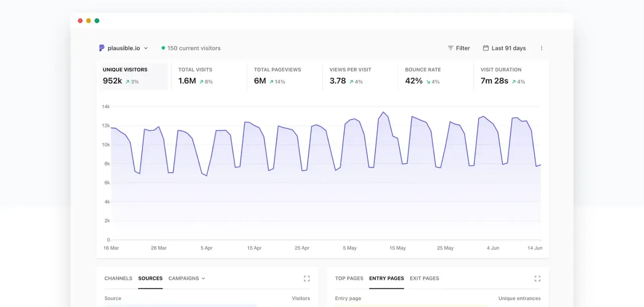Expand the Entry Pages panel to full screen
The image size is (644, 307).
click(537, 278)
